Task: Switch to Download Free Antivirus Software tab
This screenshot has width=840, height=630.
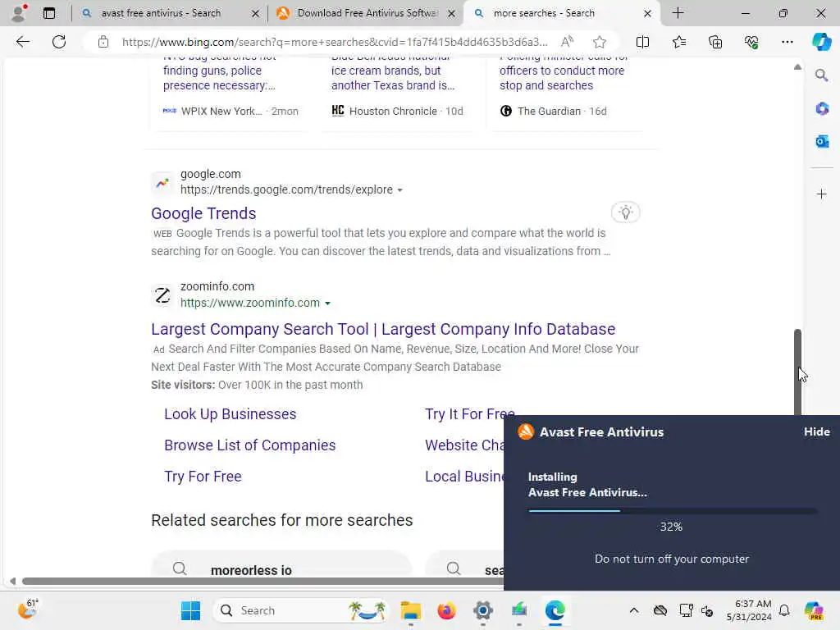Action: pyautogui.click(x=367, y=13)
